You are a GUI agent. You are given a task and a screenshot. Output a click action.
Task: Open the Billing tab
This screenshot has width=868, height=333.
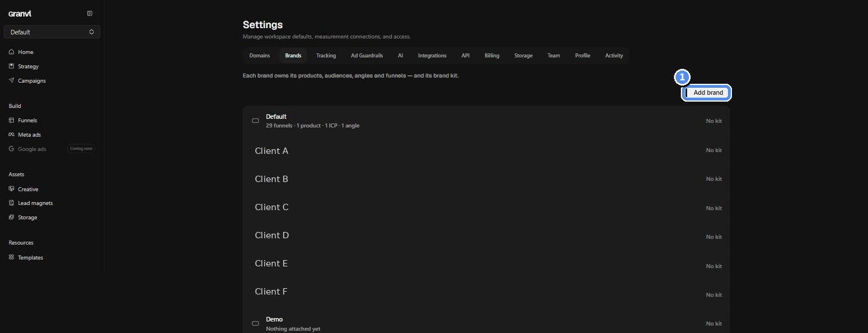(492, 56)
